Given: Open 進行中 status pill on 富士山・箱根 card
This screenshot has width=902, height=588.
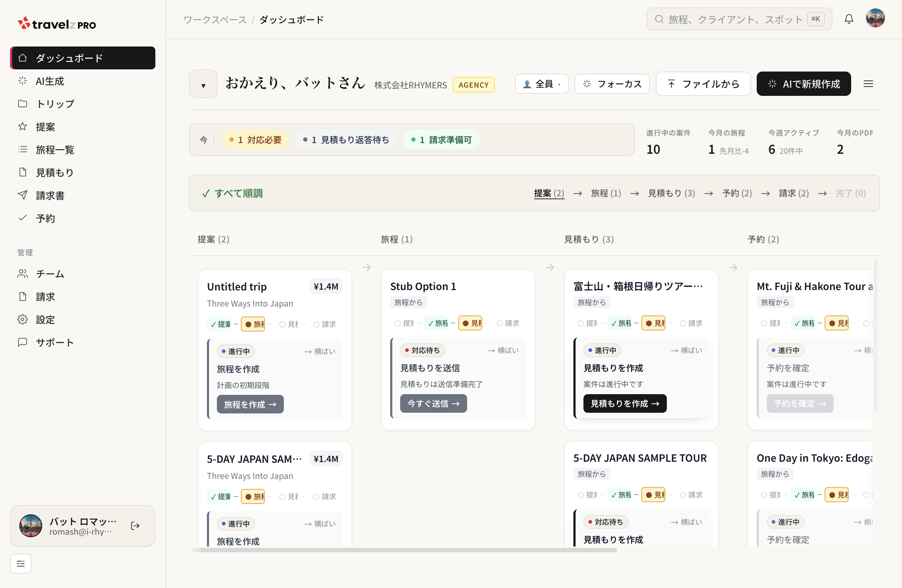Looking at the screenshot, I should pyautogui.click(x=602, y=351).
